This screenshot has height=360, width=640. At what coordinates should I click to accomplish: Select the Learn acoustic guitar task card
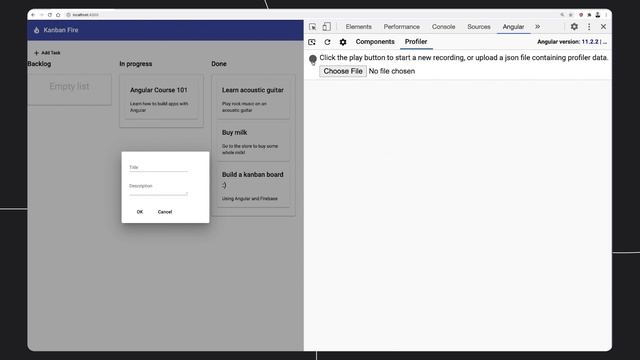(253, 99)
